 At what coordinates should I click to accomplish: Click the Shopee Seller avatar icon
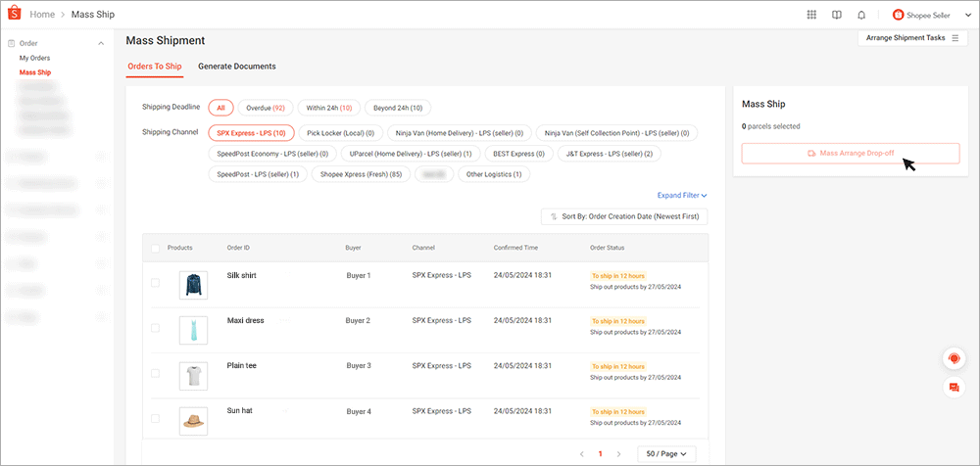click(898, 15)
